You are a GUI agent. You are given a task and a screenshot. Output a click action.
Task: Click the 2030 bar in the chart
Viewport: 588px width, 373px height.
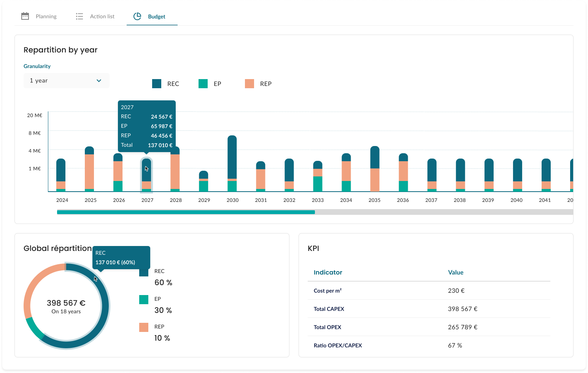point(232,160)
